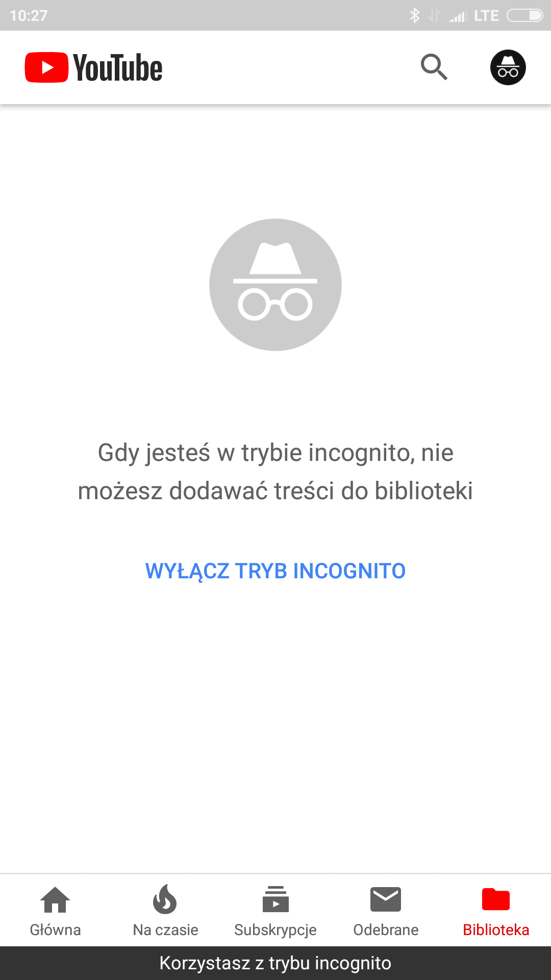Screen dimensions: 551x980
Task: Tap the 10:27 clock in status bar
Action: point(29,16)
